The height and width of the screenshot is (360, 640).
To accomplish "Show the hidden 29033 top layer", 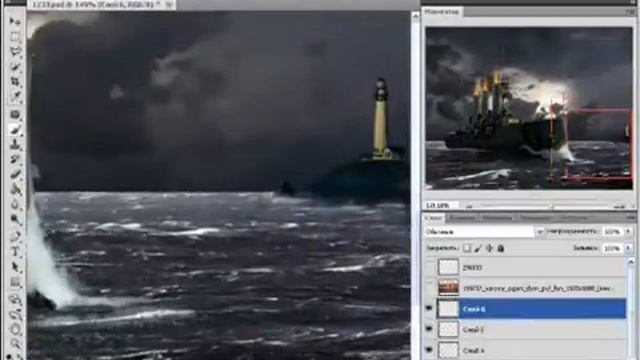I will 429,267.
